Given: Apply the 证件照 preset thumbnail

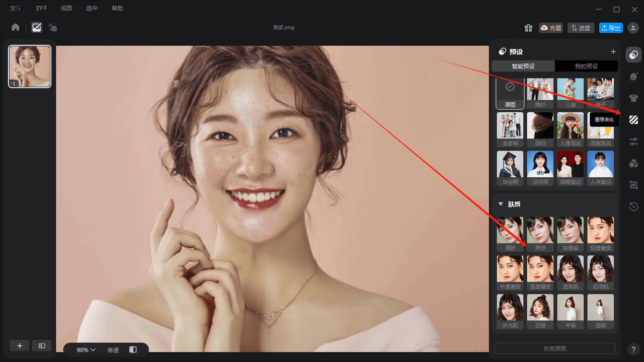Looking at the screenshot, I should click(540, 168).
